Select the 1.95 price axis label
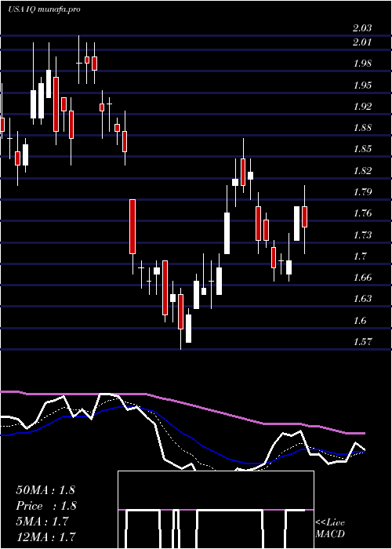This screenshot has width=392, height=549. (x=362, y=85)
